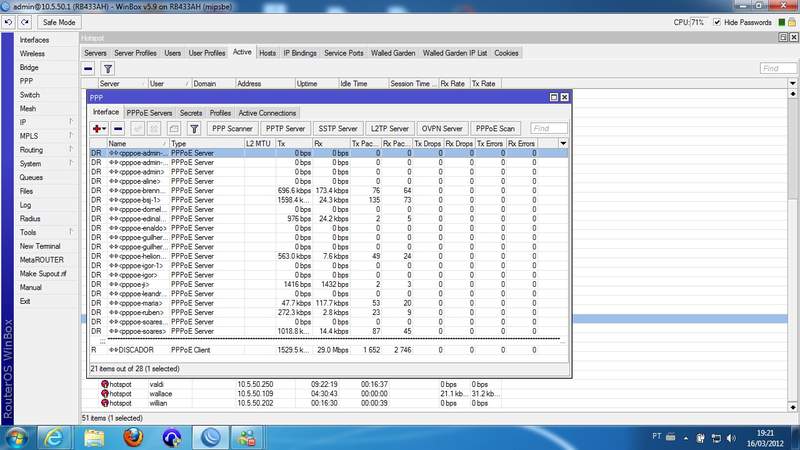This screenshot has height=450, width=800.
Task: Click the Find field in PPP window
Action: [549, 129]
